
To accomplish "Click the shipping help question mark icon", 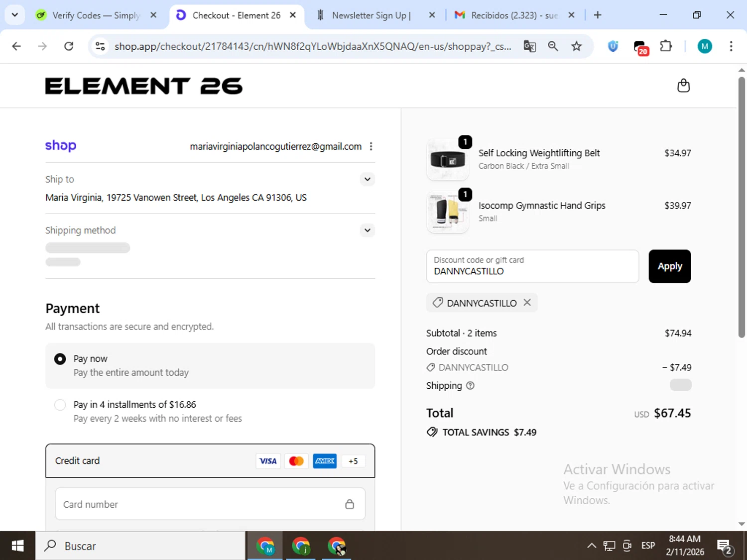I will [470, 385].
